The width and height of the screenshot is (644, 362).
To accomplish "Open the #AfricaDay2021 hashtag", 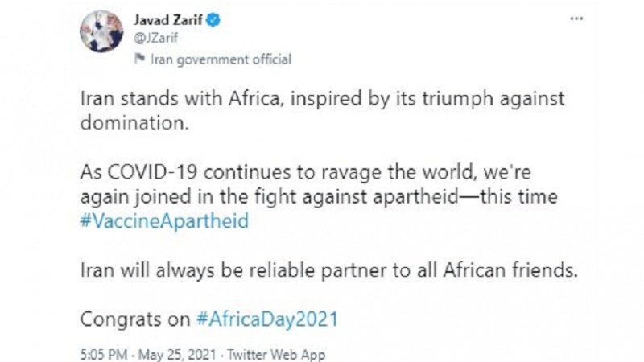I will point(267,319).
